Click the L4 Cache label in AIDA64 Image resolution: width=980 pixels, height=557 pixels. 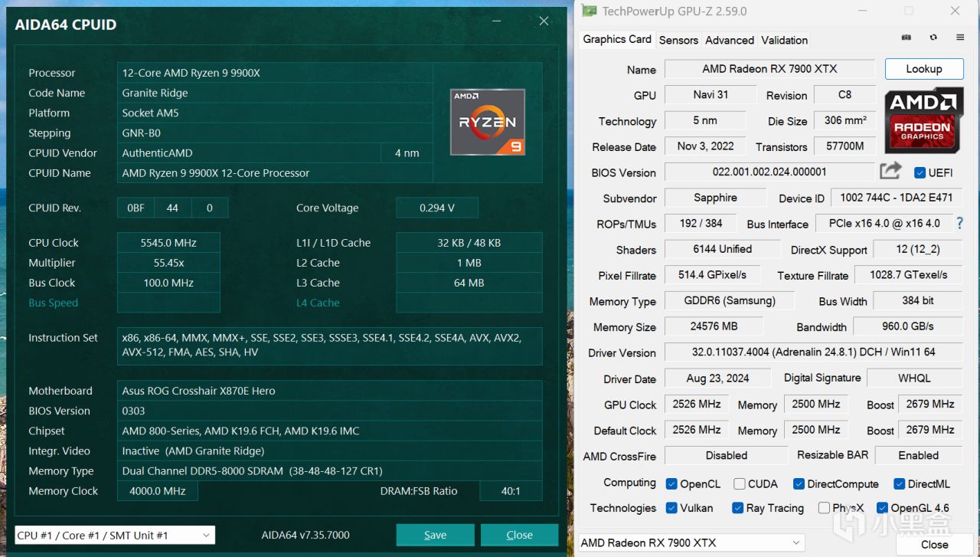(x=318, y=303)
